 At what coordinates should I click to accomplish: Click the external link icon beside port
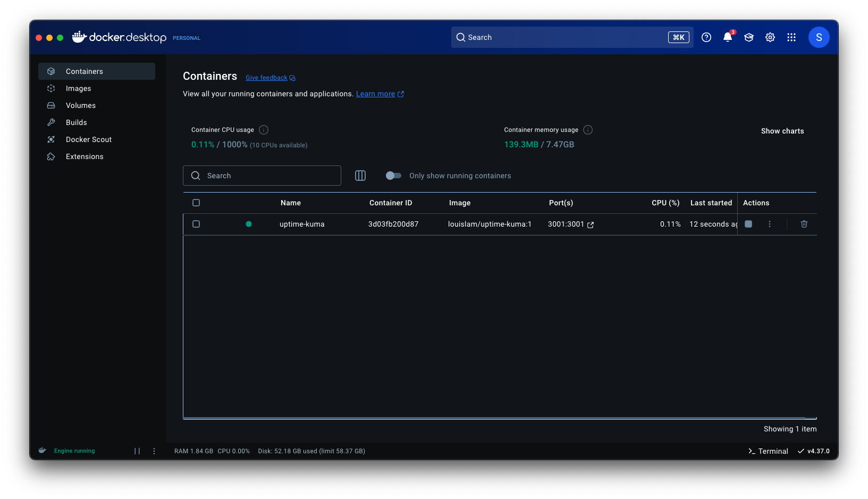(591, 224)
